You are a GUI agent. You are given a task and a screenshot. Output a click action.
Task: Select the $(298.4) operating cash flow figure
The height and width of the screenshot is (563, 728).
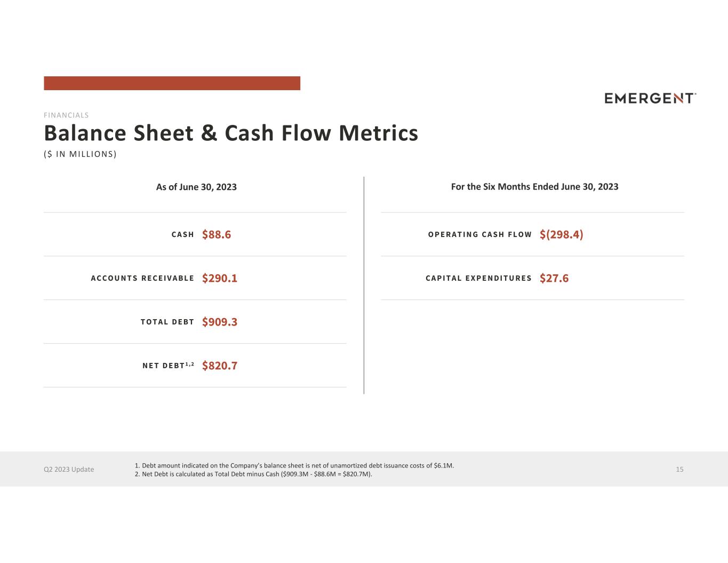point(562,234)
